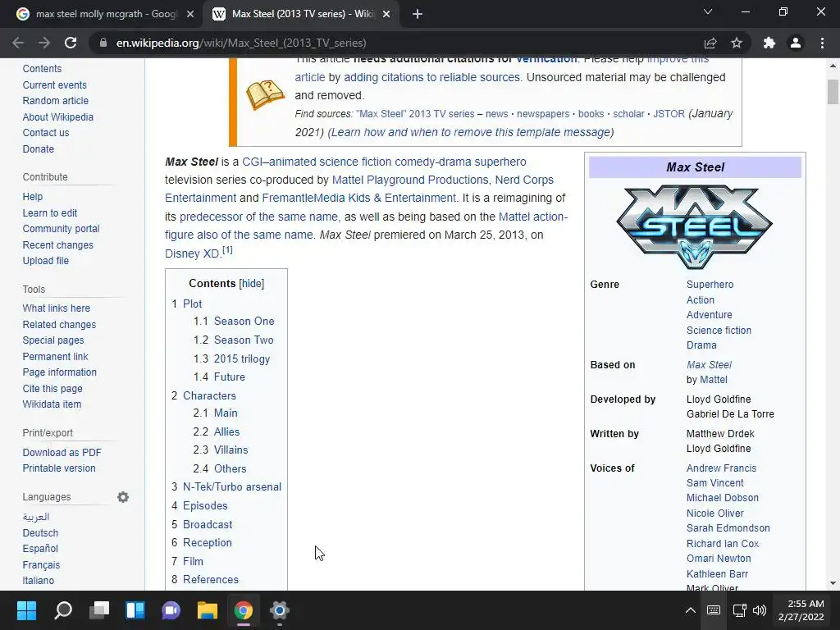Click the Chrome icon in taskbar
Viewport: 840px width, 630px height.
243,610
